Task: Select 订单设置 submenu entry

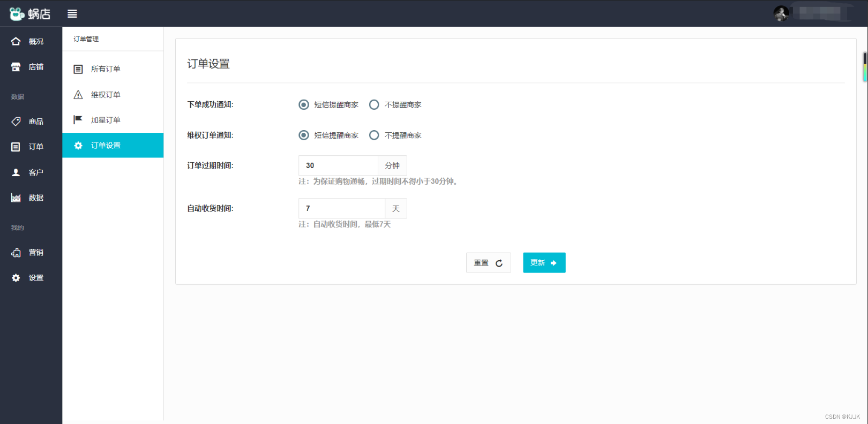Action: pos(113,146)
